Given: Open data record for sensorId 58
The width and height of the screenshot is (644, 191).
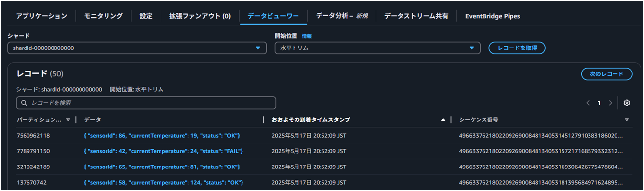Looking at the screenshot, I should 164,183.
